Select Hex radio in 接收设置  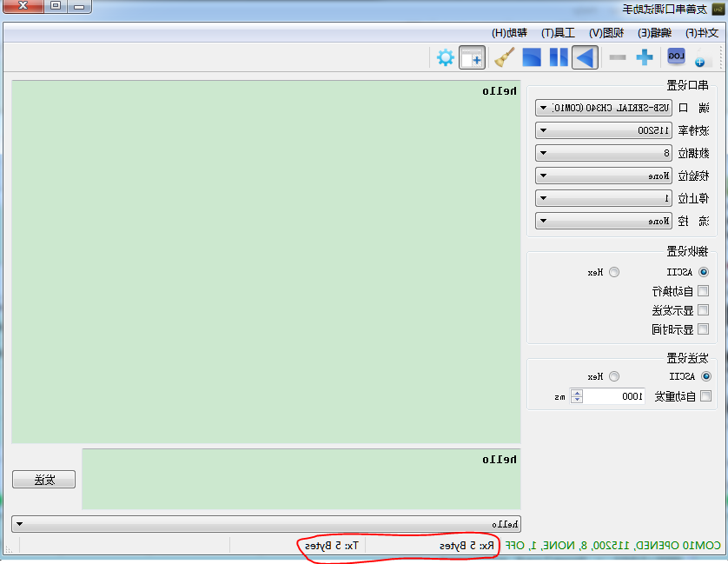[614, 272]
